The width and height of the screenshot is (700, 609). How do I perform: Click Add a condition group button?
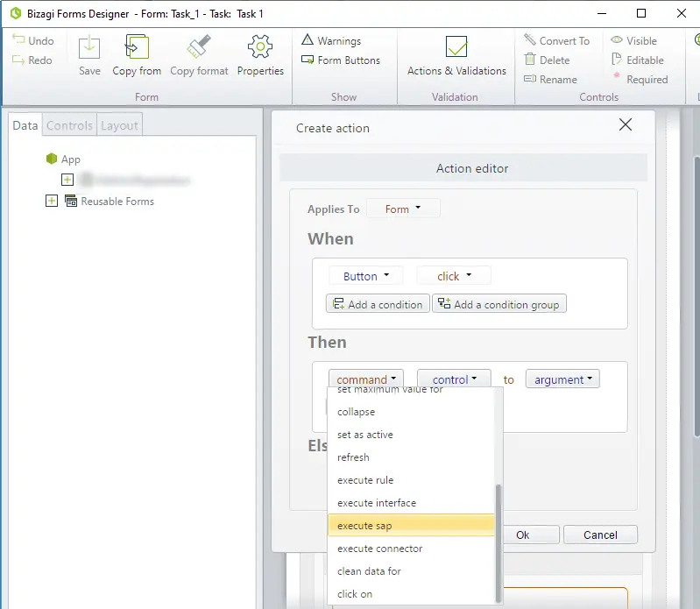499,303
